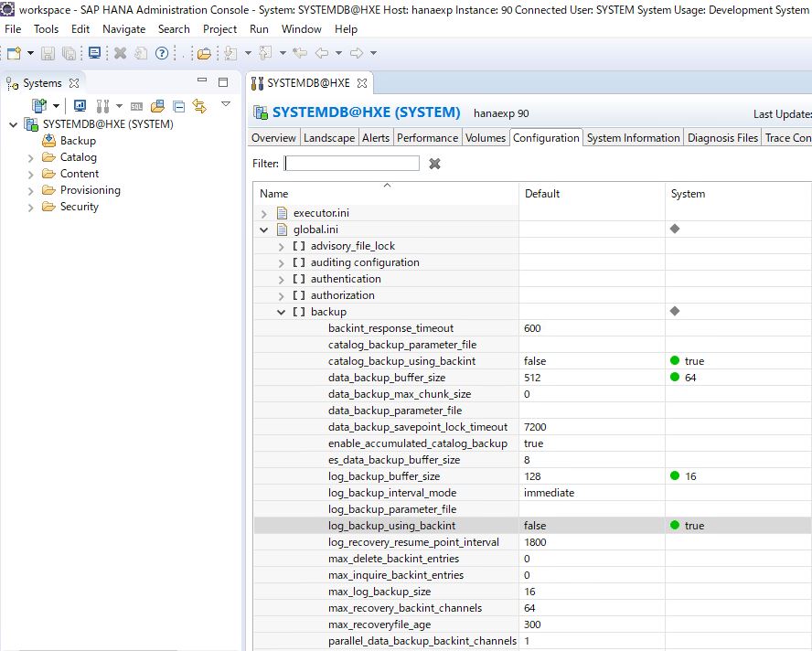The width and height of the screenshot is (812, 651).
Task: Toggle Link with Editor yellow arrows icon
Action: point(199,106)
